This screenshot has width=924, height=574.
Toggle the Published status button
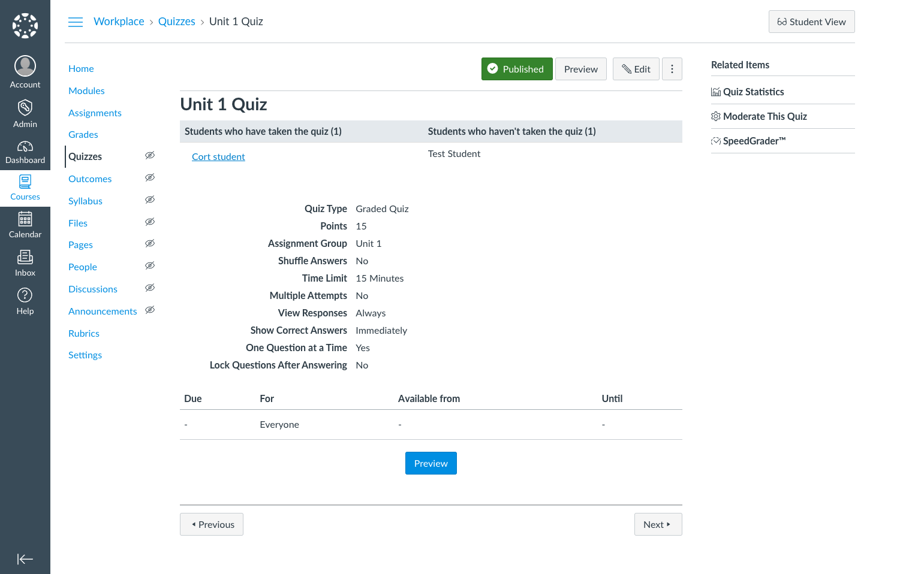click(517, 69)
